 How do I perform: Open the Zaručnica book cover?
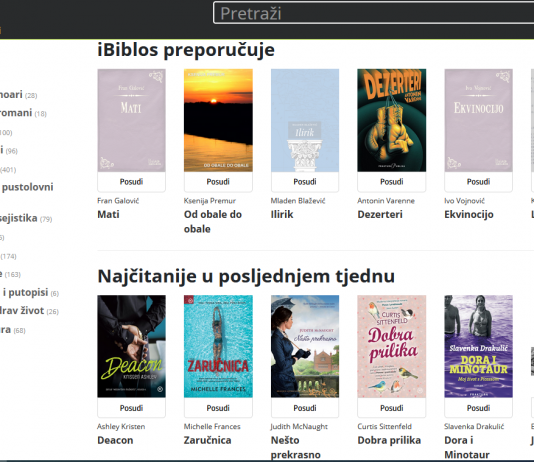pyautogui.click(x=218, y=346)
